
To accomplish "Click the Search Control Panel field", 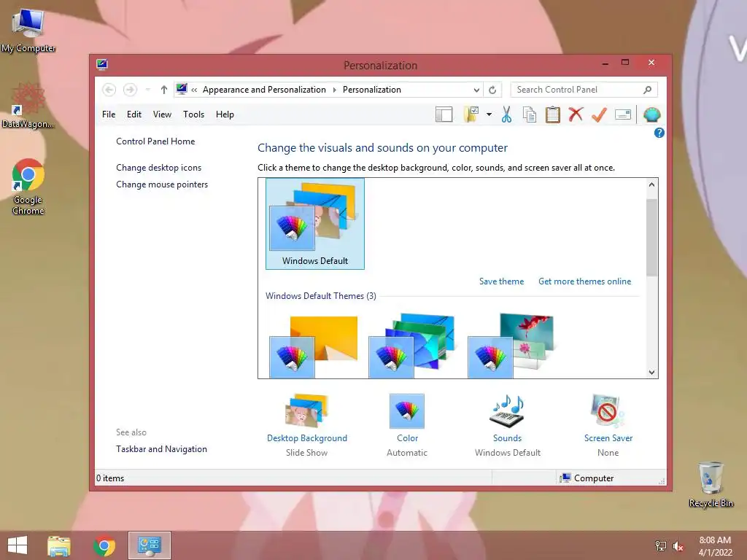I will point(584,90).
